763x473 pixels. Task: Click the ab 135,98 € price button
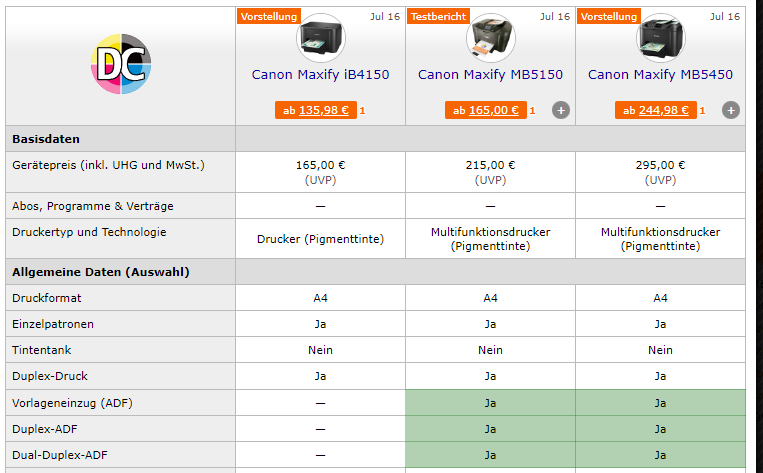coord(316,110)
